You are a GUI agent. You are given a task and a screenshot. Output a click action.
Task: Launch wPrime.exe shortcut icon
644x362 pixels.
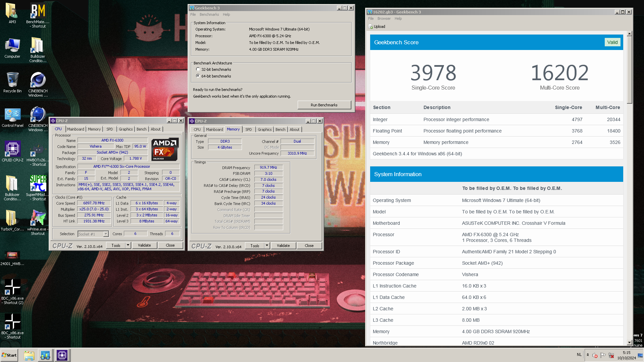click(x=38, y=222)
